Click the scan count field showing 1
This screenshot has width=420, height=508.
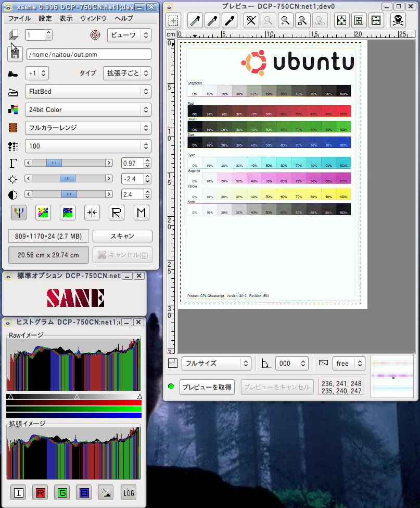point(35,35)
